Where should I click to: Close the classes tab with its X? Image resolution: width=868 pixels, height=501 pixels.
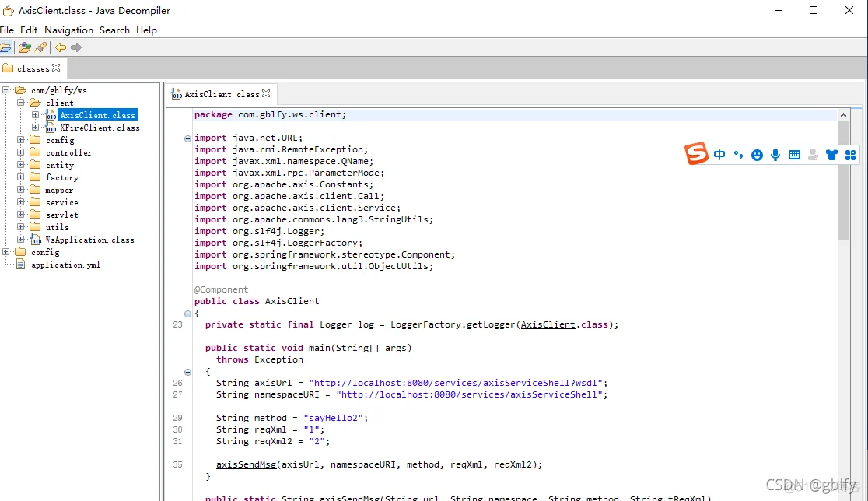click(56, 68)
